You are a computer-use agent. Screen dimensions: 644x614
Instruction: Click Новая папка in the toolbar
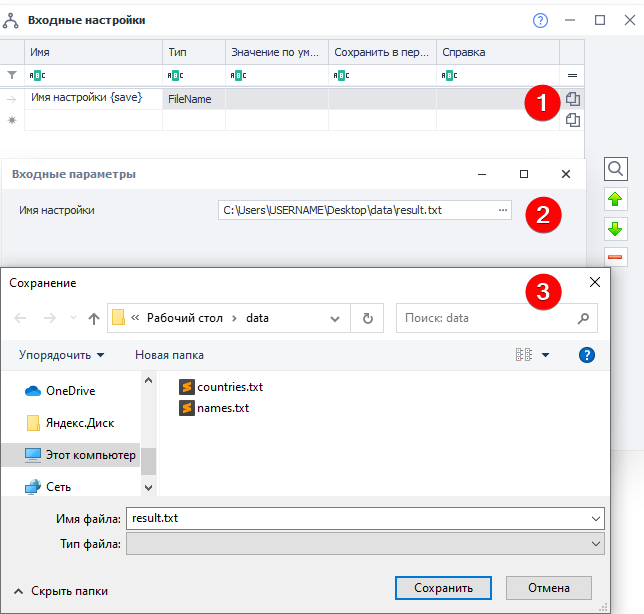169,355
